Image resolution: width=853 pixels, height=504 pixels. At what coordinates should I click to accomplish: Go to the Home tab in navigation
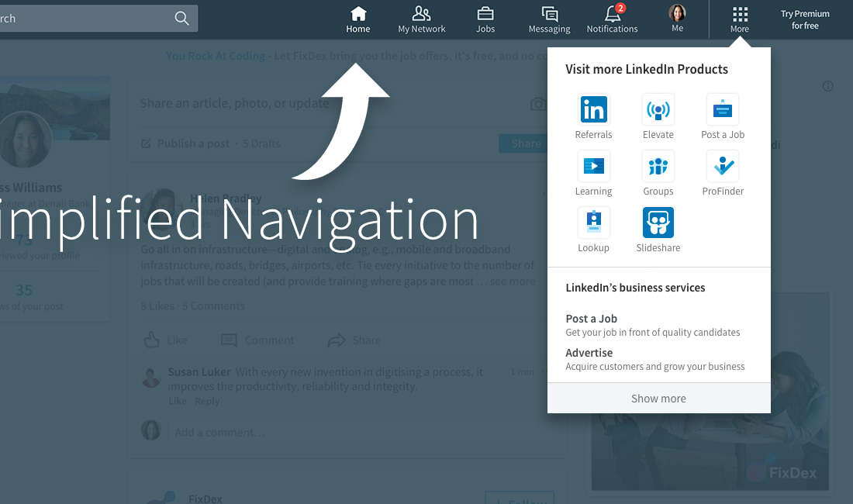[x=358, y=19]
